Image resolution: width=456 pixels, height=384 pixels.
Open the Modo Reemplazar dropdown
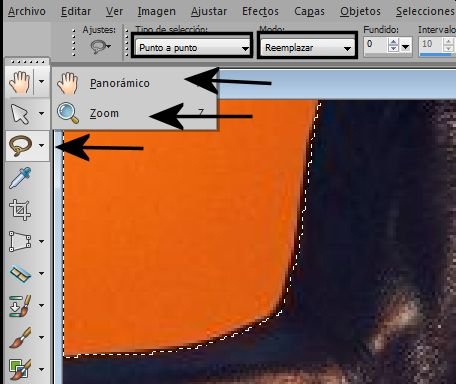click(x=307, y=48)
